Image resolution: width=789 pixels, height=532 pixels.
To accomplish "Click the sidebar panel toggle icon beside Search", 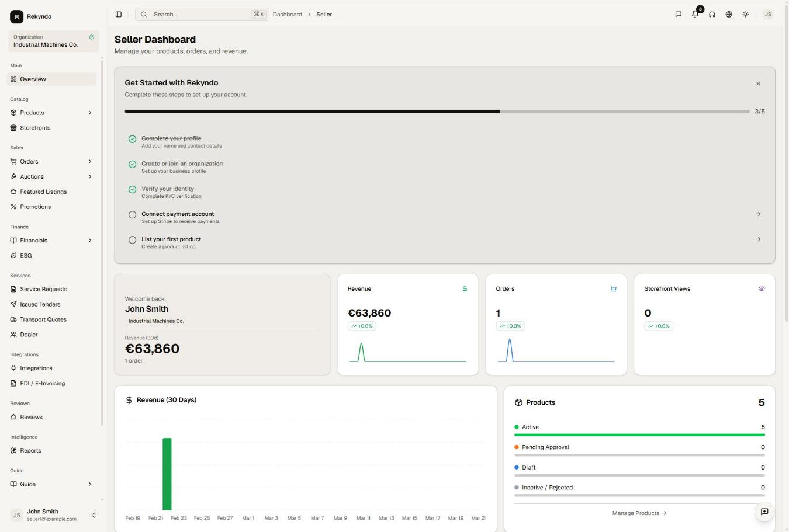I will pyautogui.click(x=119, y=14).
